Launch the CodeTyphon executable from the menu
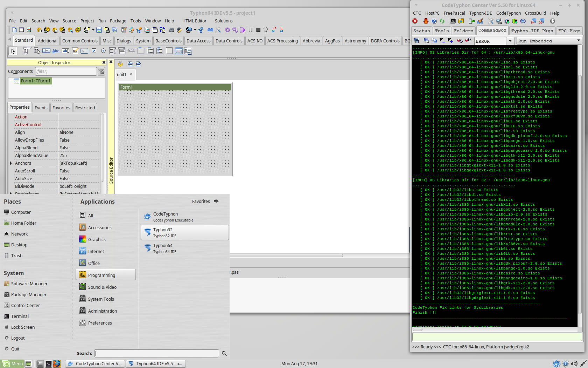The height and width of the screenshot is (368, 588). point(185,217)
